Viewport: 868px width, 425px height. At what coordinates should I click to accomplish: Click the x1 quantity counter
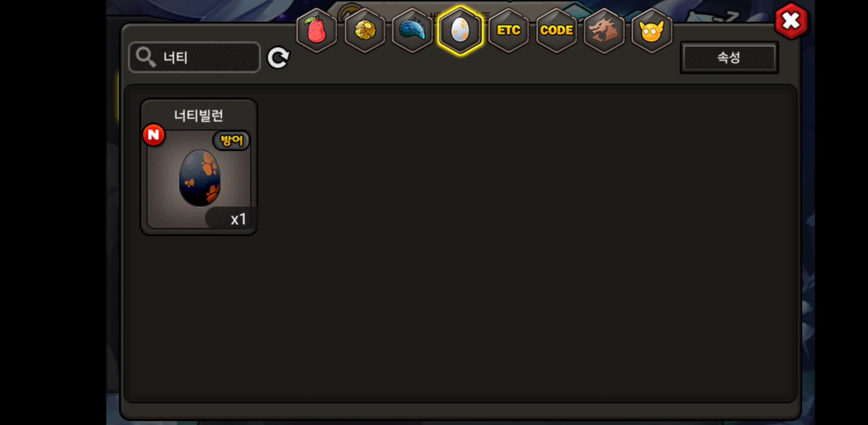tap(231, 218)
